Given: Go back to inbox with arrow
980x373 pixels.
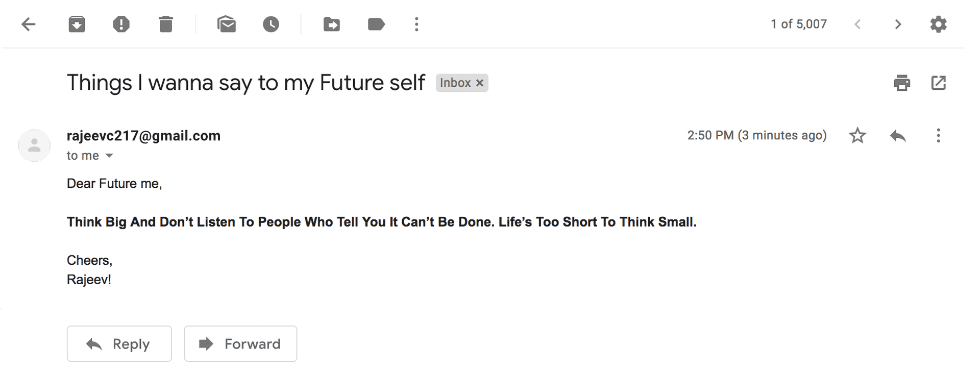Looking at the screenshot, I should [x=29, y=24].
